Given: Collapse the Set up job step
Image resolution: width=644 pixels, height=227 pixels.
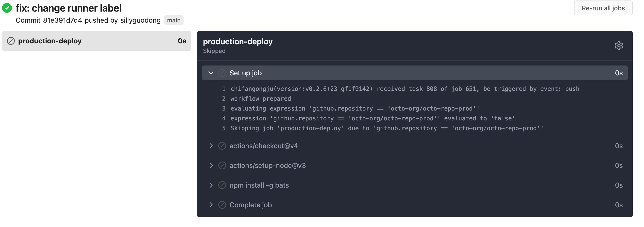Looking at the screenshot, I should pos(211,73).
